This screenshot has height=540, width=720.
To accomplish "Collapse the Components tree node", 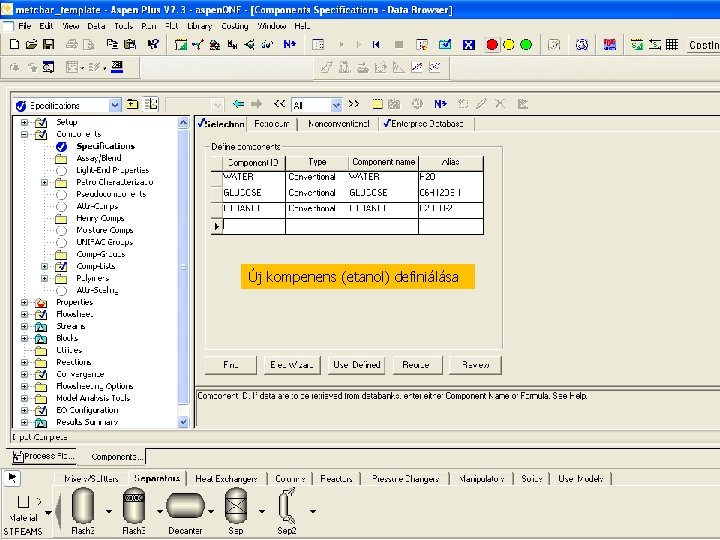I will tap(24, 134).
